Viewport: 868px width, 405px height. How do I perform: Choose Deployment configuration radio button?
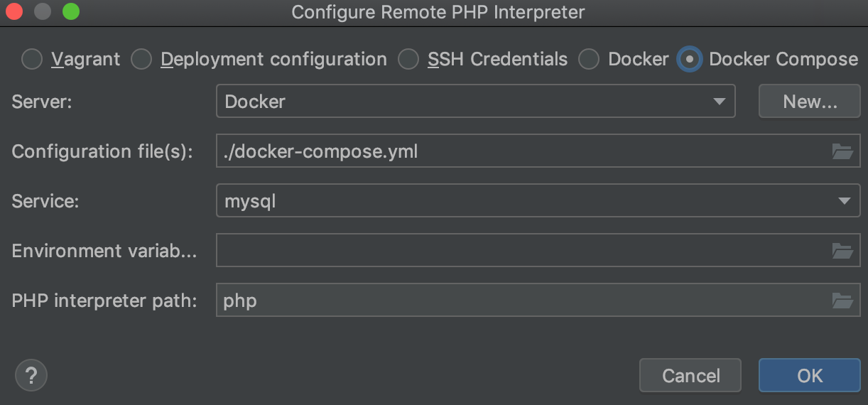(x=141, y=60)
